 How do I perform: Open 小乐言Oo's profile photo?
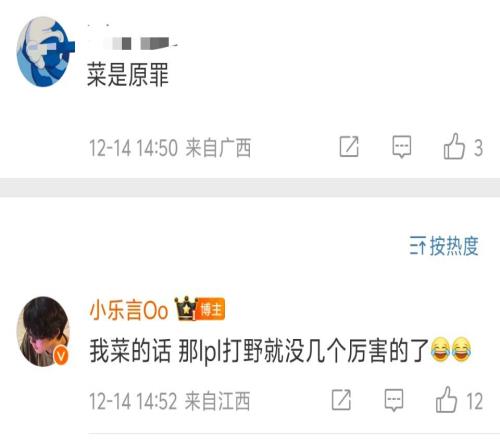(x=43, y=331)
